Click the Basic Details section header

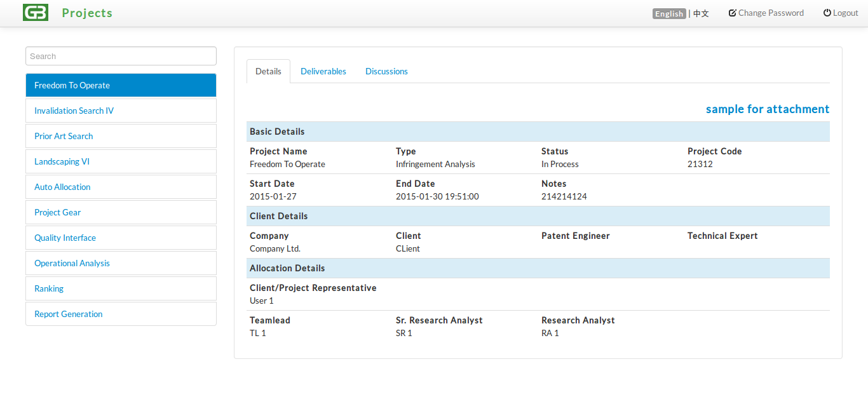coord(538,132)
